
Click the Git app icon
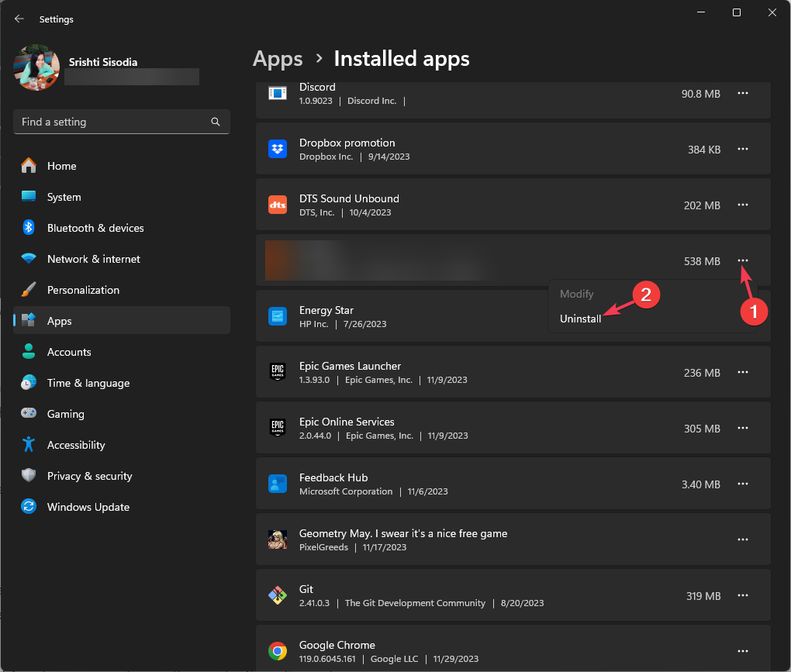(x=278, y=595)
